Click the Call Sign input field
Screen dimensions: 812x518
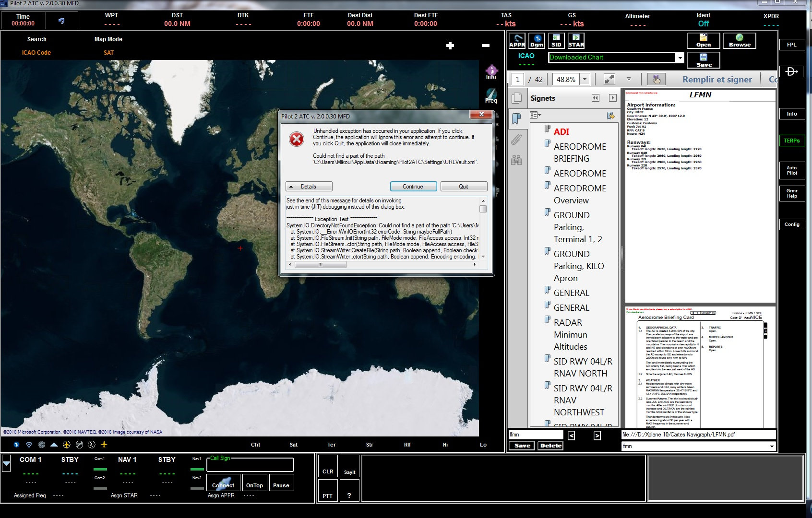pos(250,465)
